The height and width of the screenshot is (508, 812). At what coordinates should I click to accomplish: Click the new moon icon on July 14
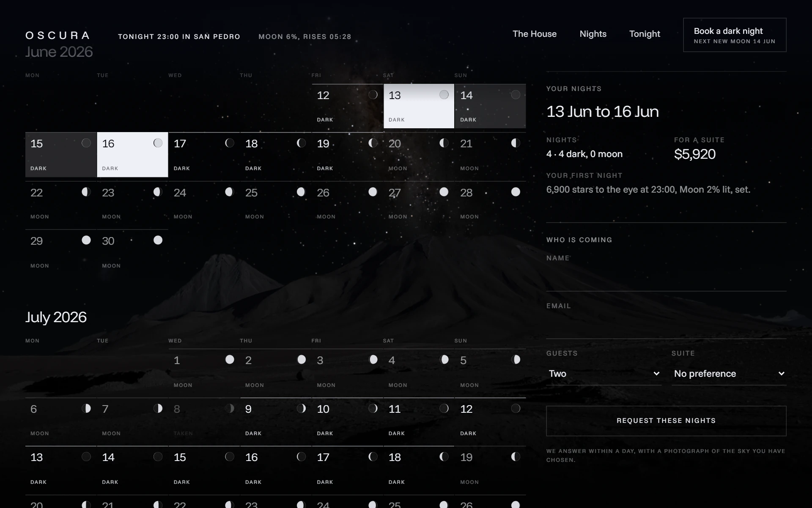(x=158, y=457)
